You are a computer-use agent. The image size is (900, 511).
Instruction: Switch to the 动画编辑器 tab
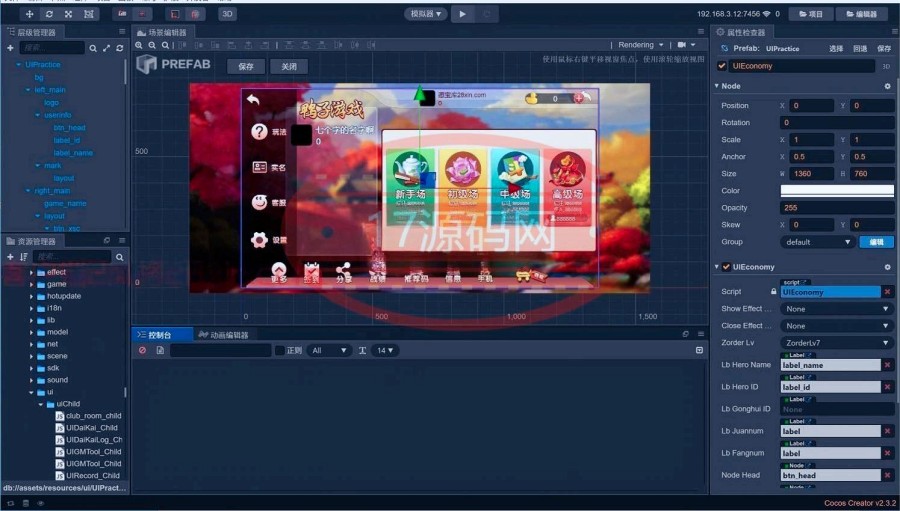click(x=223, y=335)
